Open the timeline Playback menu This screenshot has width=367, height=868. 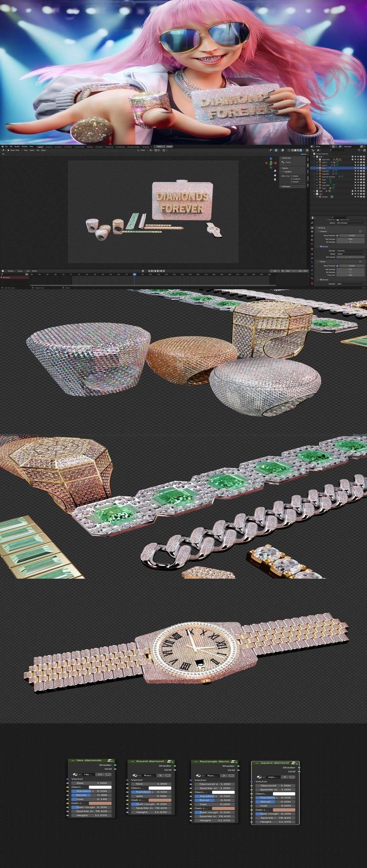11,271
